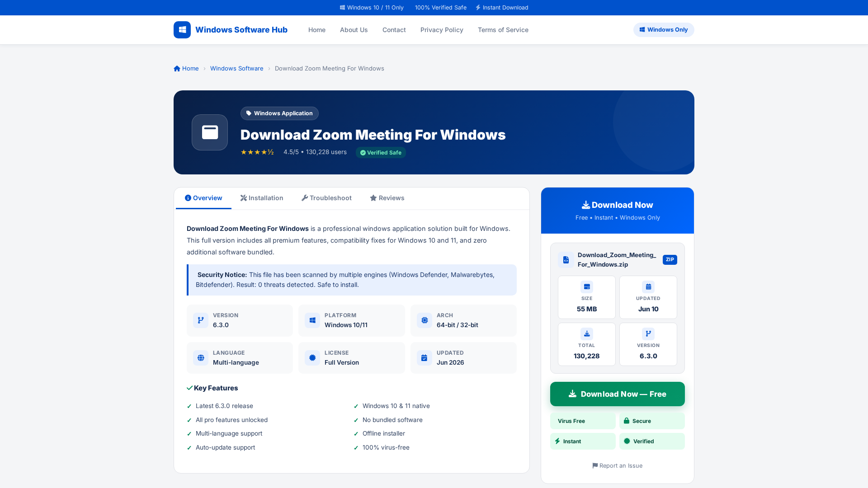Click the Virus Free badge
Screen dimensions: 868x488
point(583,421)
